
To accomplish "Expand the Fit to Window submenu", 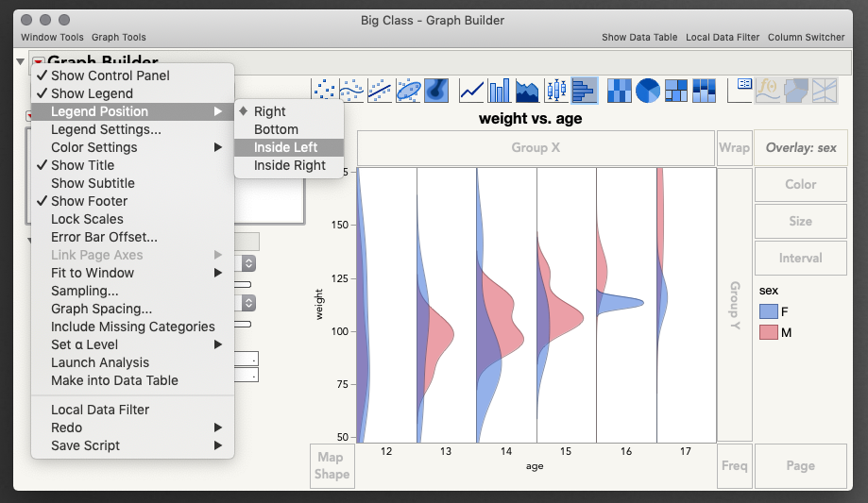I will (133, 273).
